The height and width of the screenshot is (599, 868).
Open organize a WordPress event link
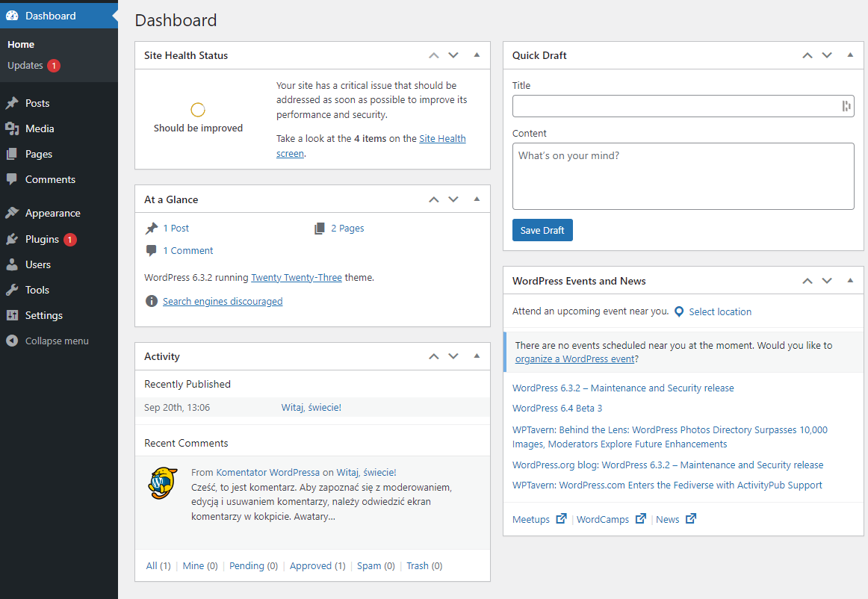574,359
